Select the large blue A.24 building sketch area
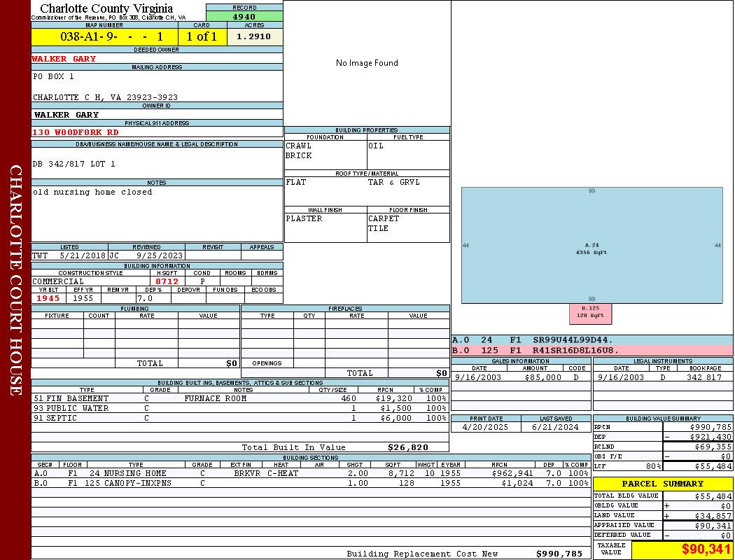 coord(591,245)
